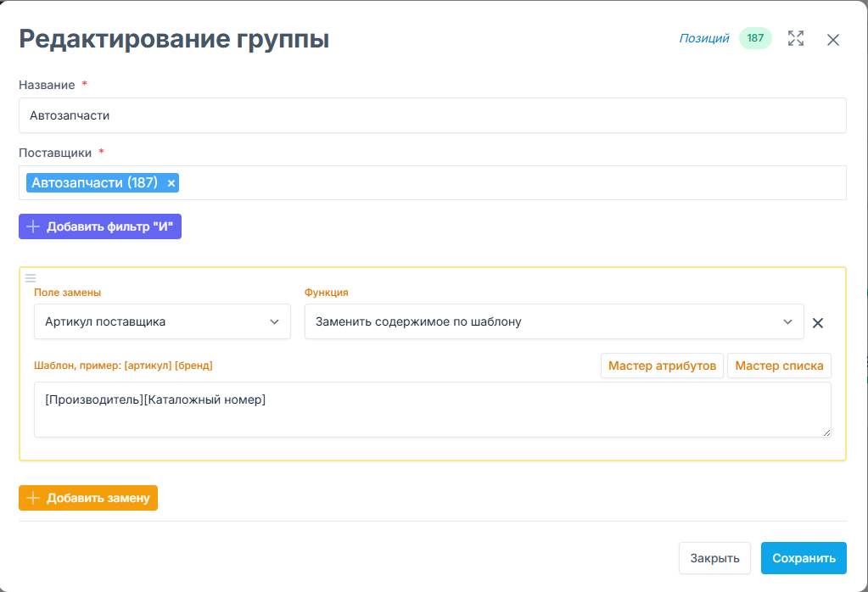
Task: Click the drag handle of the replacement block
Action: pyautogui.click(x=31, y=277)
